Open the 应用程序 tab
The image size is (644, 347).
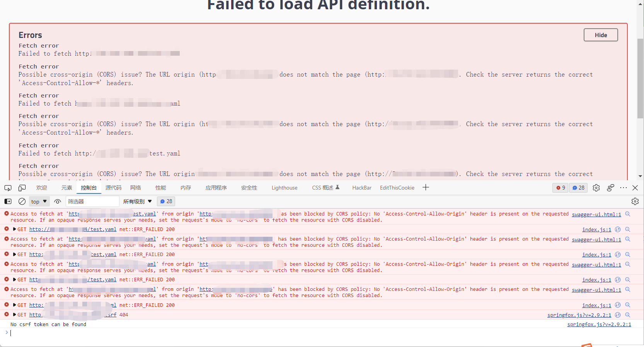tap(216, 188)
